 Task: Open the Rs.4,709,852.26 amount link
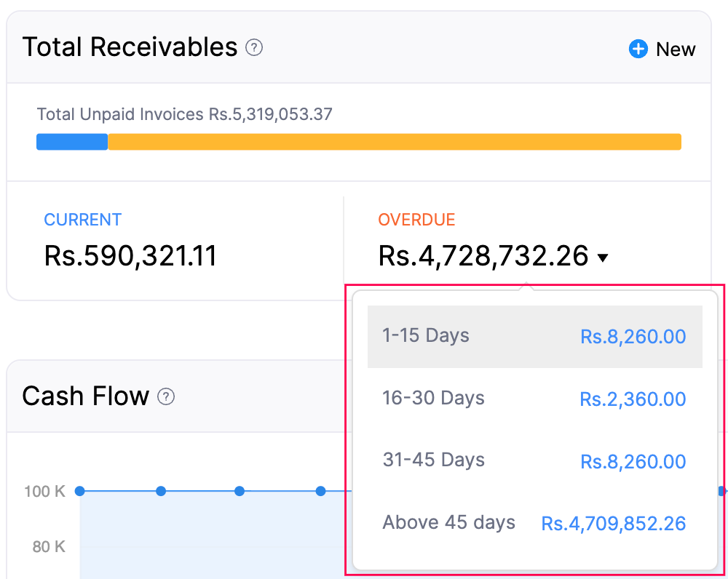coord(613,523)
